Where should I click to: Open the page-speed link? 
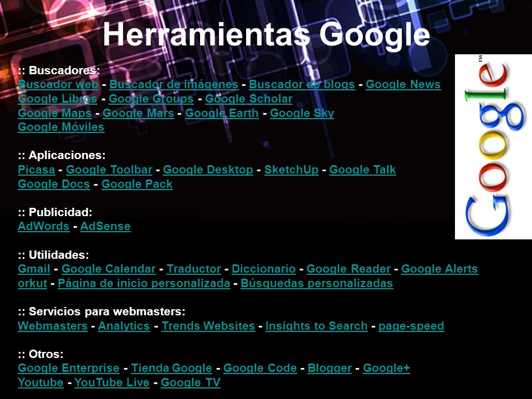[411, 326]
